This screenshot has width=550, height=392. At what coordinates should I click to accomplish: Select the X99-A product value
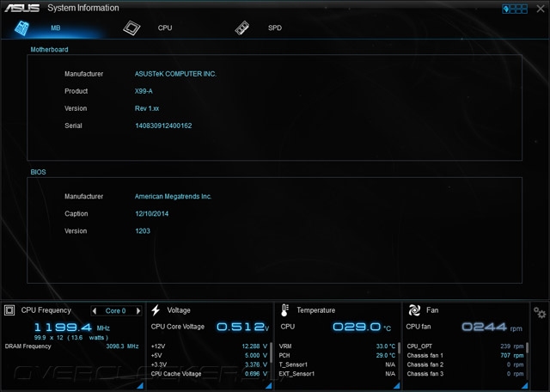[144, 91]
